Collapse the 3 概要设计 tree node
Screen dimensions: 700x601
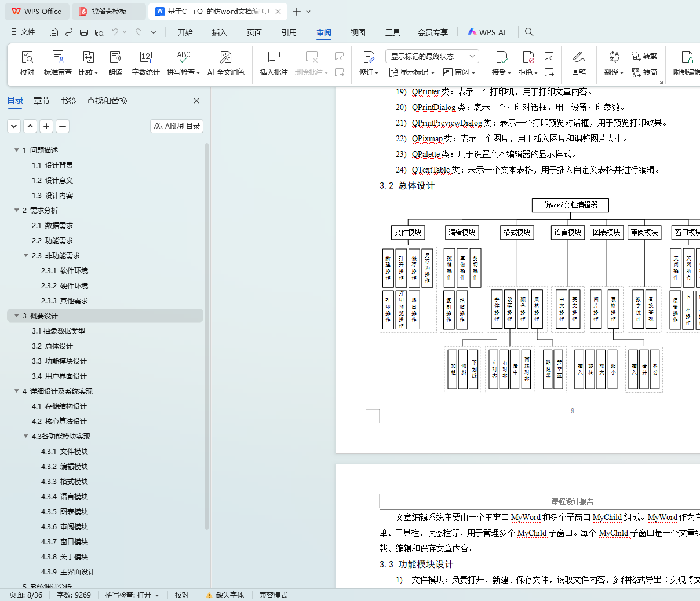(x=16, y=316)
